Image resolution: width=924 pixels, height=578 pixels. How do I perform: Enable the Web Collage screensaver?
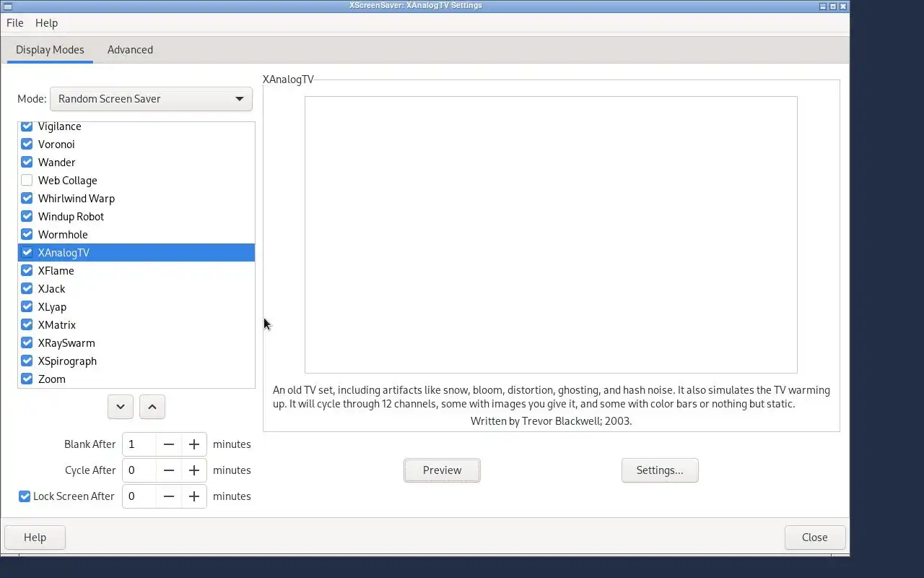coord(27,181)
